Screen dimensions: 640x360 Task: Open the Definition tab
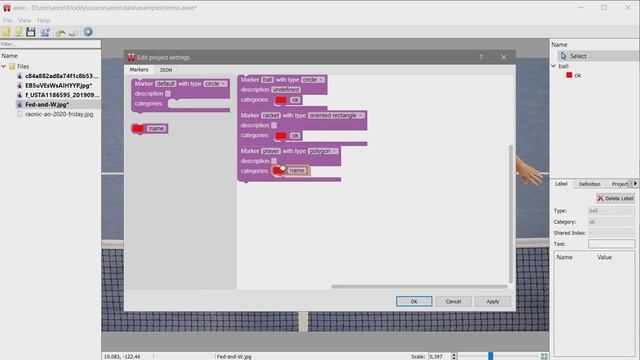point(589,184)
